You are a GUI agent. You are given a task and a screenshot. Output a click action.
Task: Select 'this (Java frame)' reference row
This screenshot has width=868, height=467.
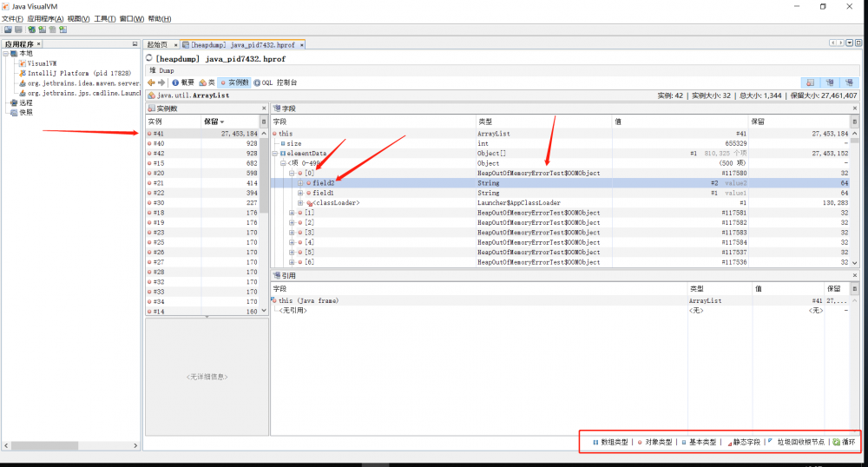(x=561, y=300)
